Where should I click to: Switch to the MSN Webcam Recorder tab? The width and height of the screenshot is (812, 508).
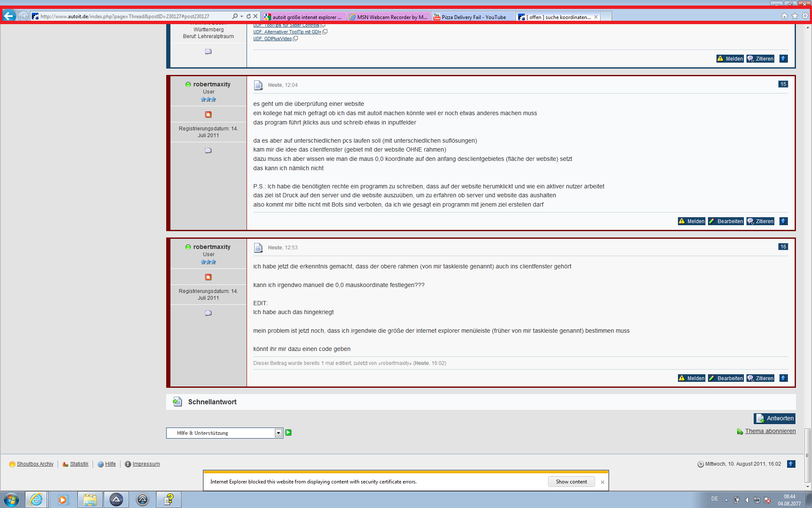[x=388, y=17]
